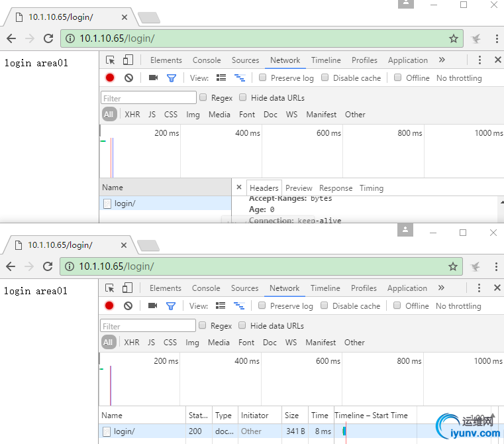Screen dimensions: 504x444
Task: Expand more DevTools tabs chevron in top window
Action: [x=442, y=60]
